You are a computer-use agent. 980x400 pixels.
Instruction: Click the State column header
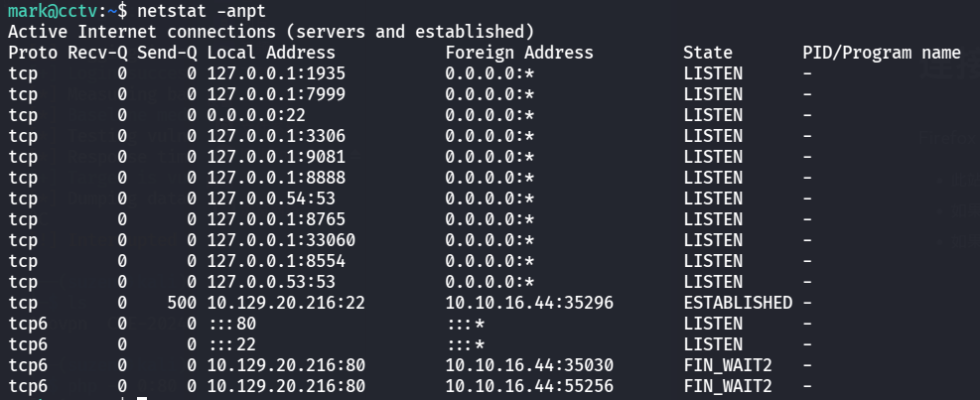[x=707, y=53]
